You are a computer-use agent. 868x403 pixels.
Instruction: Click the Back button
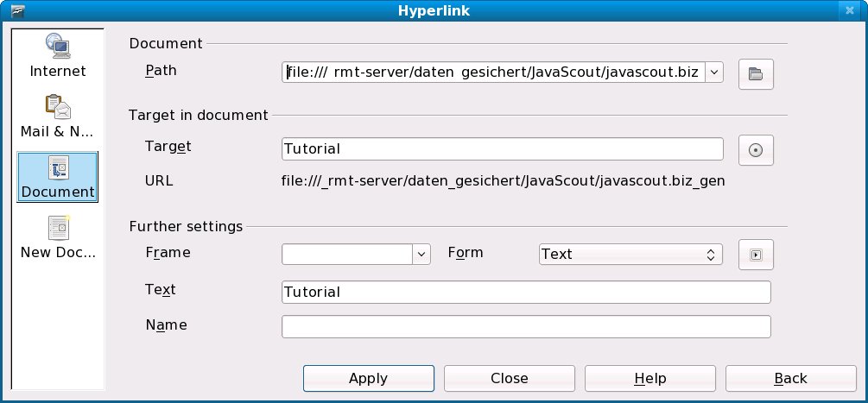click(790, 378)
